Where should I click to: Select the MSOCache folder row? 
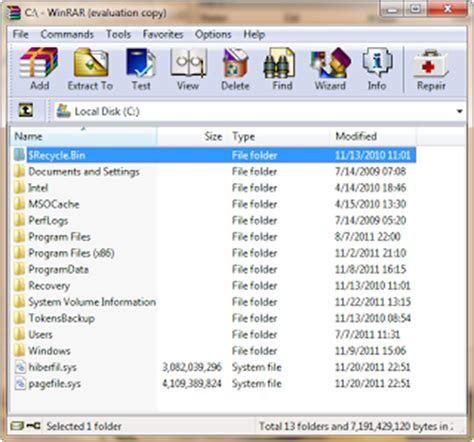213,204
